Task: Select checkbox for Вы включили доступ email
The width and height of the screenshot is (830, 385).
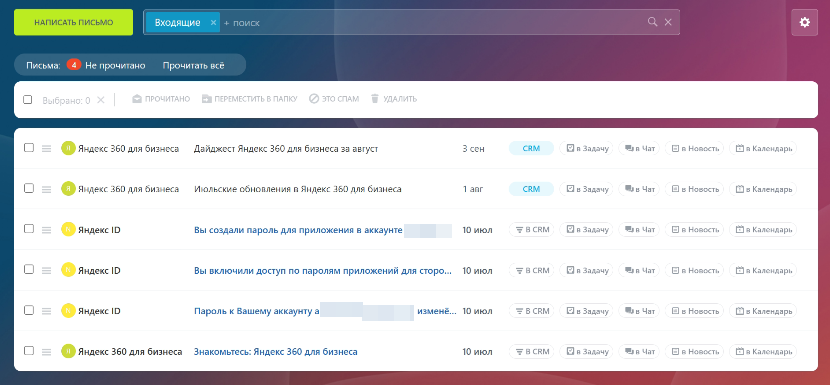Action: coord(29,269)
